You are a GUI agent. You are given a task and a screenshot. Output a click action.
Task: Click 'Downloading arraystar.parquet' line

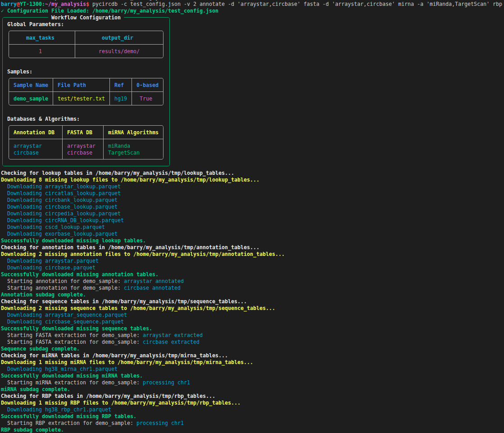[53, 261]
